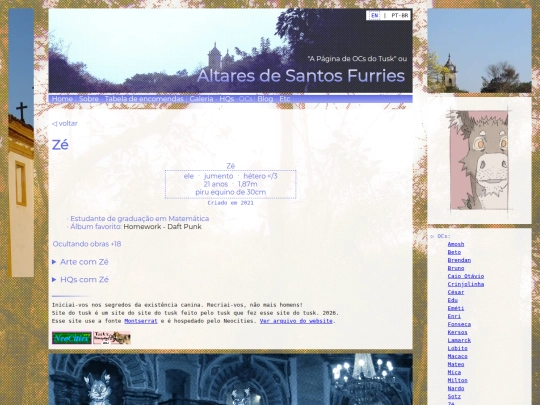Expand the 'OCs:' list in the sidebar

click(x=440, y=236)
